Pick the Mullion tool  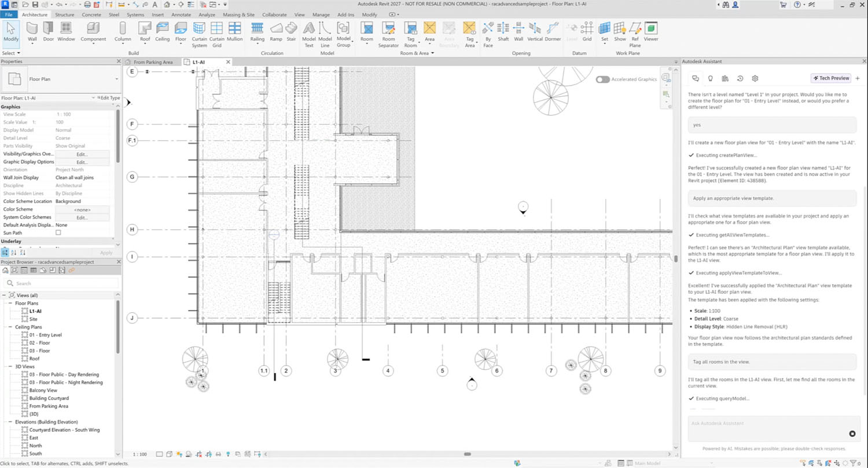pyautogui.click(x=235, y=32)
